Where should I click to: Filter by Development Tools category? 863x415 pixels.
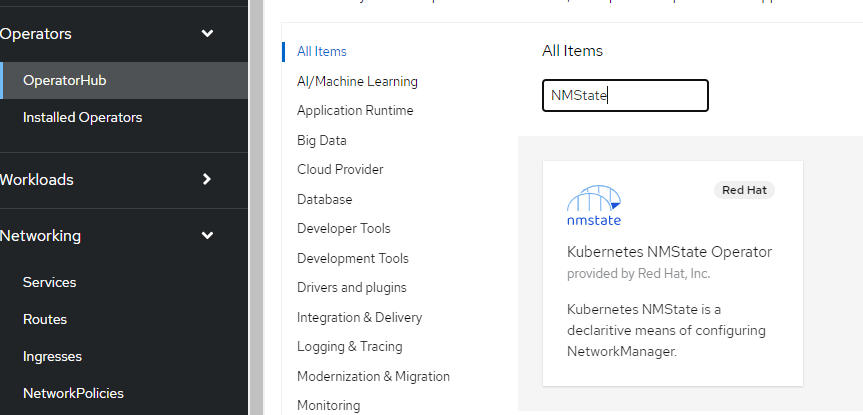pos(353,258)
